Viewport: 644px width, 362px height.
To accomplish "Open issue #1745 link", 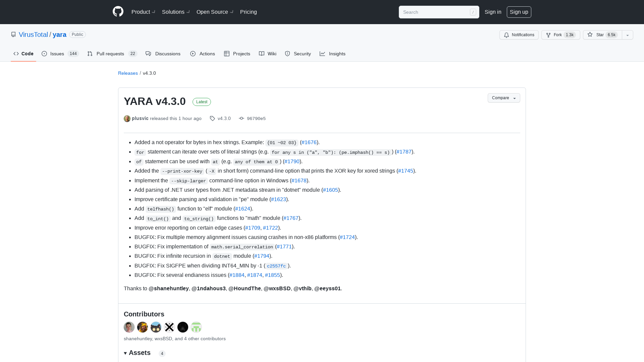I will coord(406,171).
